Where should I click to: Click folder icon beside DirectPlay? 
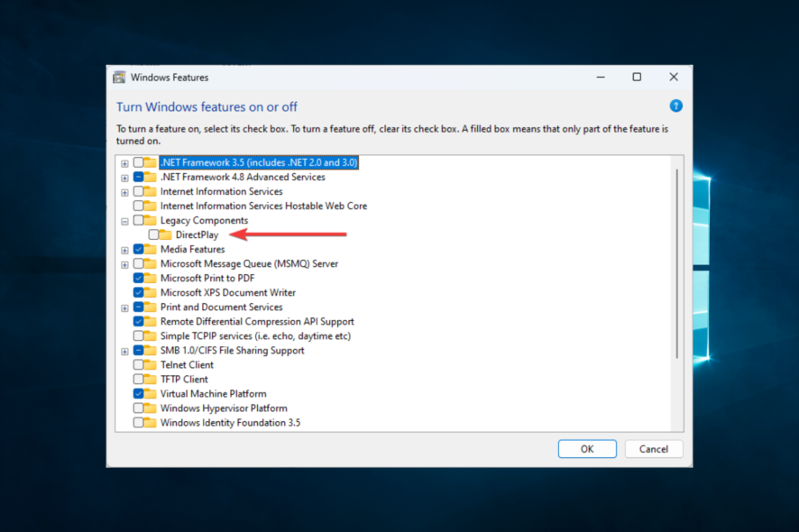[x=165, y=234]
